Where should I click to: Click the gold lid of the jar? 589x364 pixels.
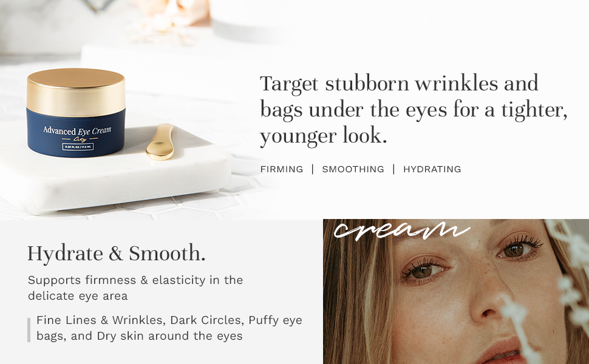click(76, 91)
